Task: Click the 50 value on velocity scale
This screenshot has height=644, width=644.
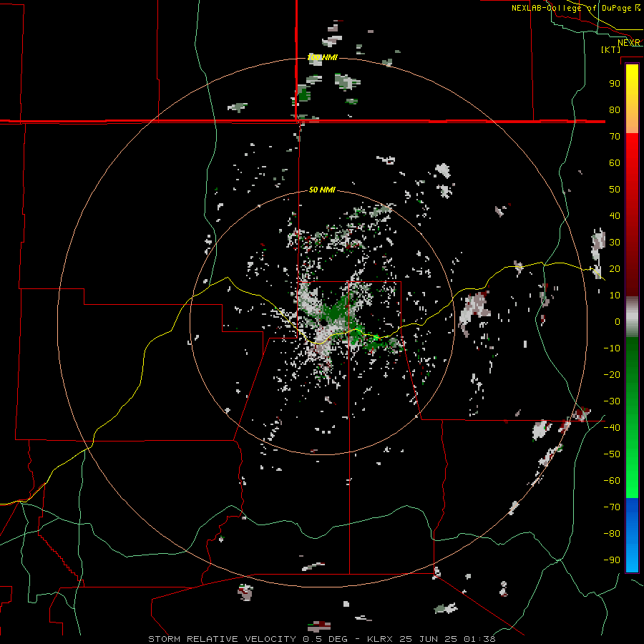Action: (x=615, y=190)
